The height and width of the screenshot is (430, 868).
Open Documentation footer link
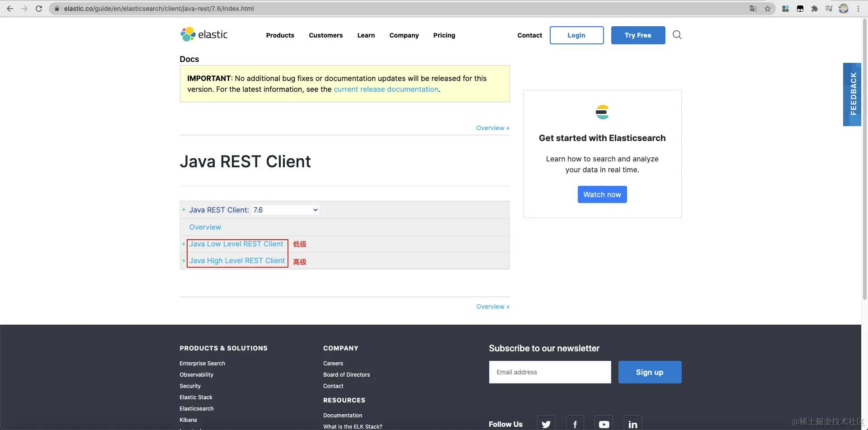click(343, 416)
